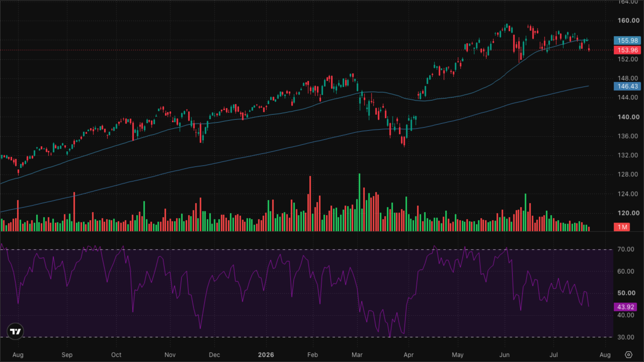Click the 2026 year label on time axis
The height and width of the screenshot is (362, 644).
266,355
